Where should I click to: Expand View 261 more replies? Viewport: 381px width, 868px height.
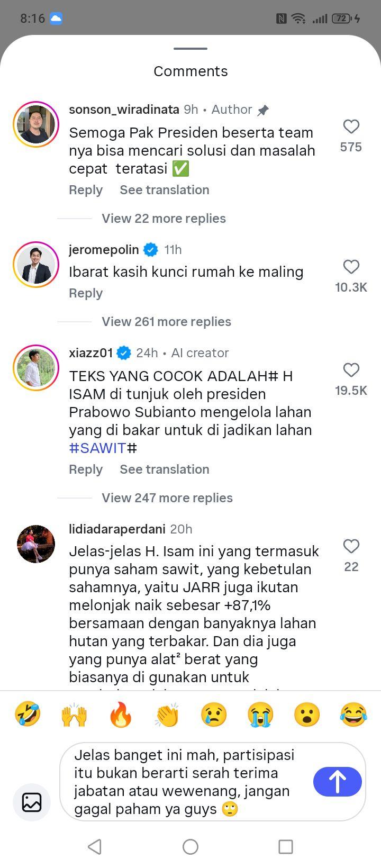point(166,322)
